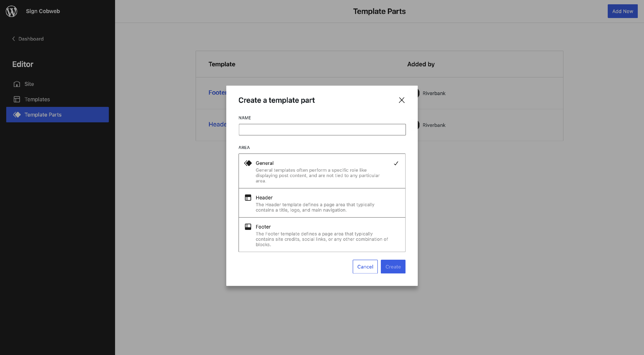Click the General area diamond icon
The height and width of the screenshot is (355, 644).
[248, 163]
